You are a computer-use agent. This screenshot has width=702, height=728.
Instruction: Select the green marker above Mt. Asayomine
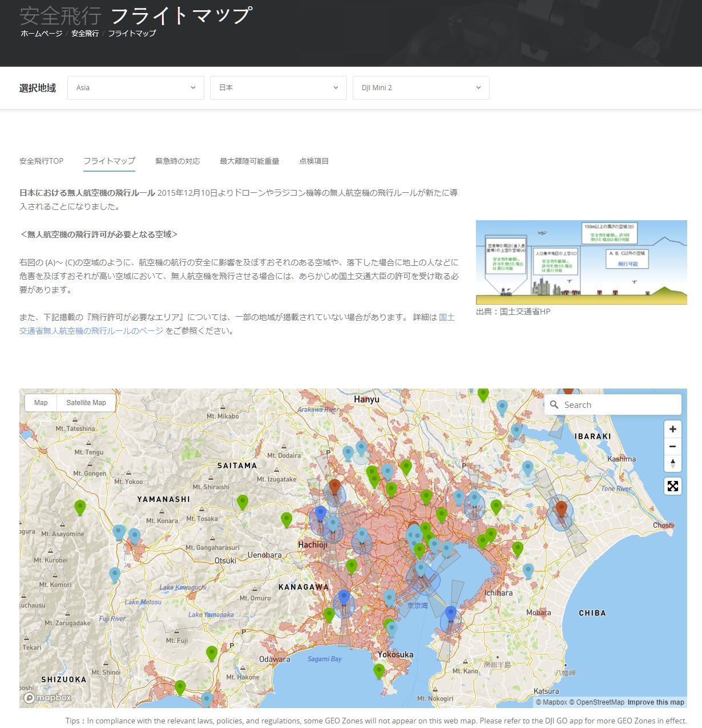click(x=80, y=506)
